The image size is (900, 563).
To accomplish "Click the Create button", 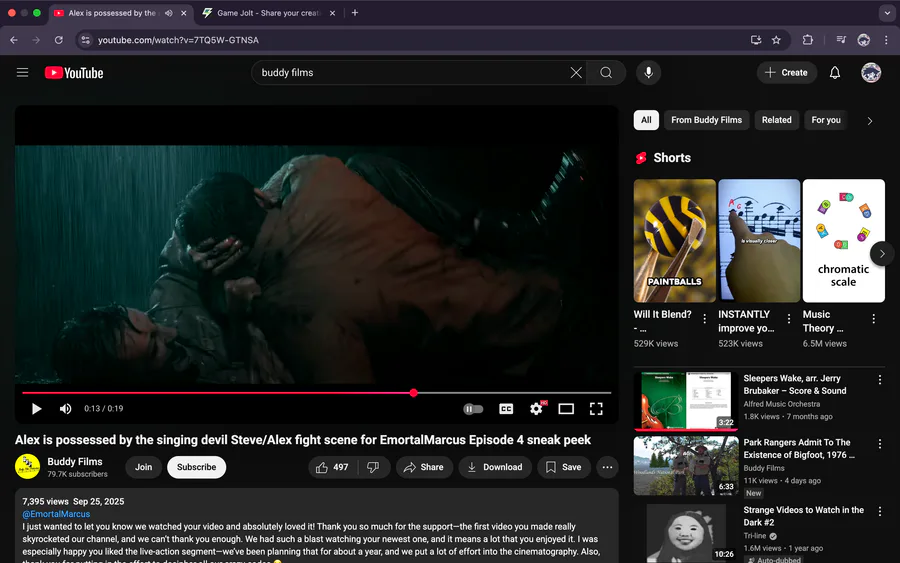I will click(x=786, y=72).
